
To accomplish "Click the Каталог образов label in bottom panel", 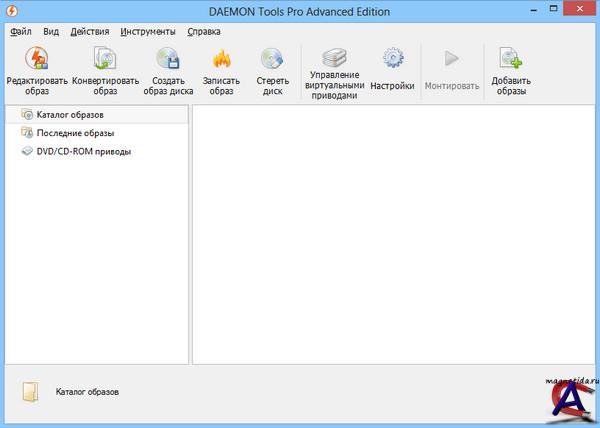I will pyautogui.click(x=87, y=392).
